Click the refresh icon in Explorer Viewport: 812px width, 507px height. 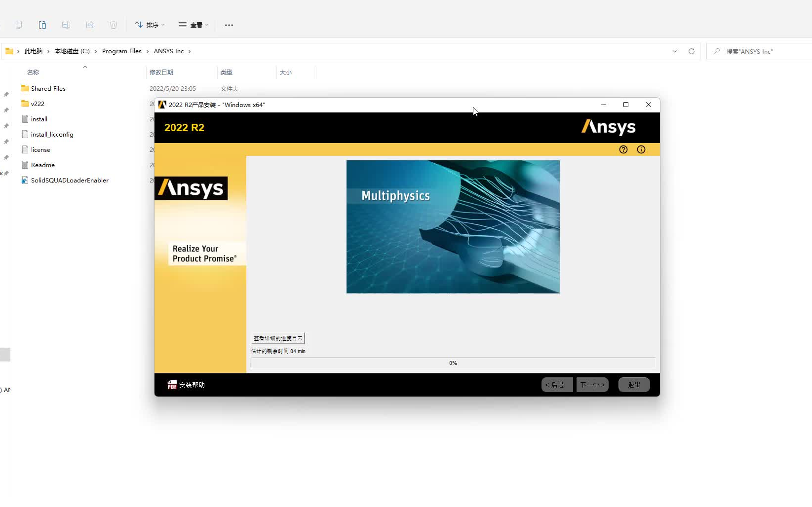pyautogui.click(x=692, y=51)
